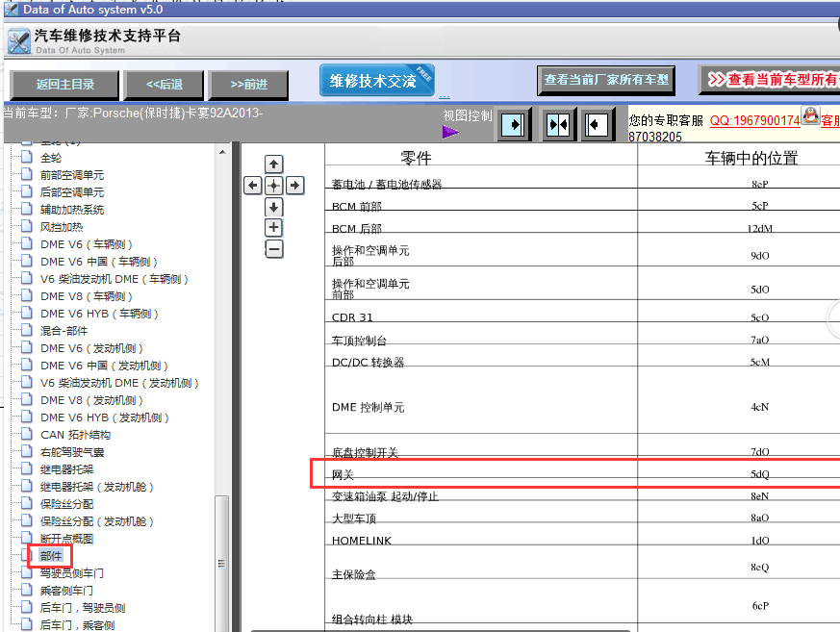Click the tree panel scroll up arrow

(222, 153)
